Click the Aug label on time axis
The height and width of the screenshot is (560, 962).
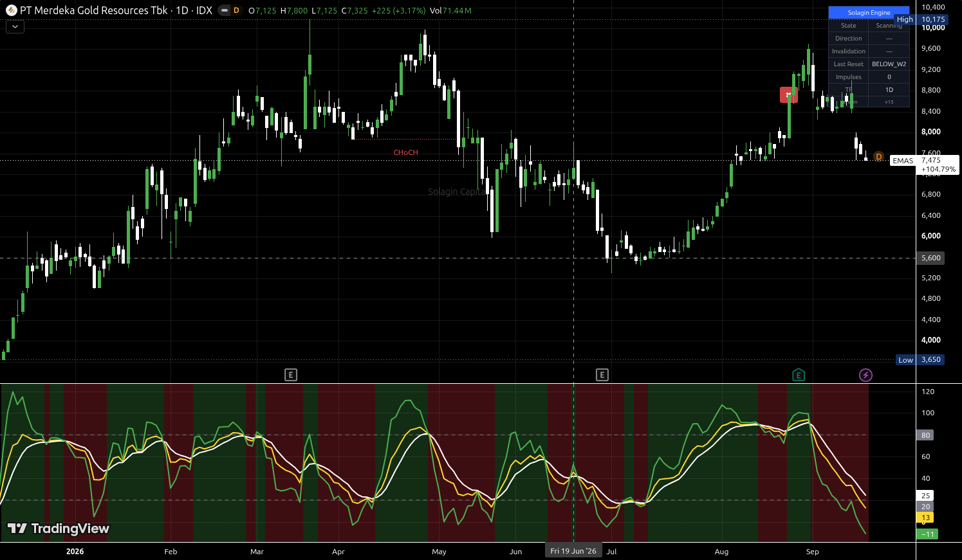721,552
